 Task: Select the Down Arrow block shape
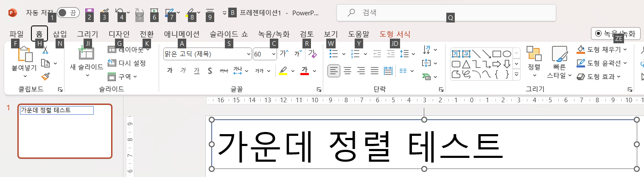[x=507, y=64]
